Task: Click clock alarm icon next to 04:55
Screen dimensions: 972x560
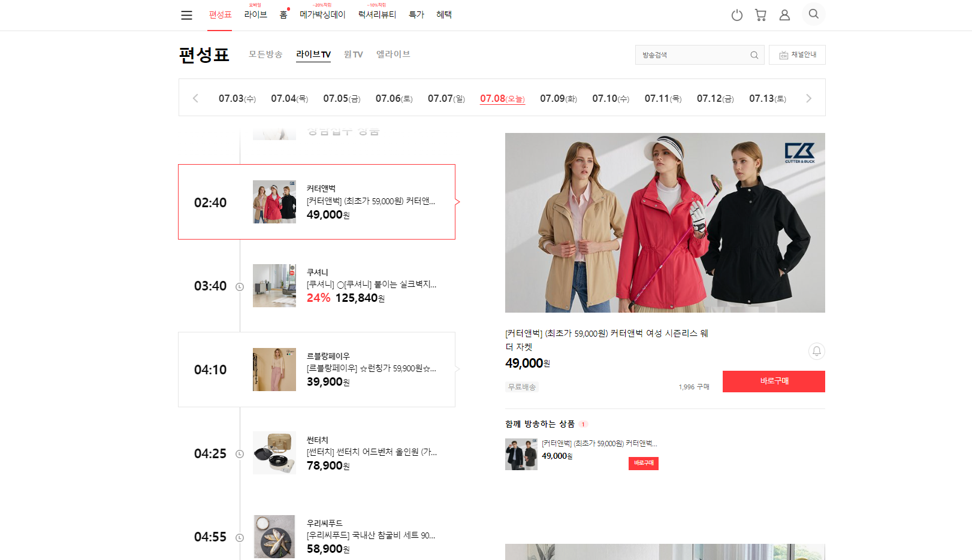Action: pyautogui.click(x=240, y=538)
